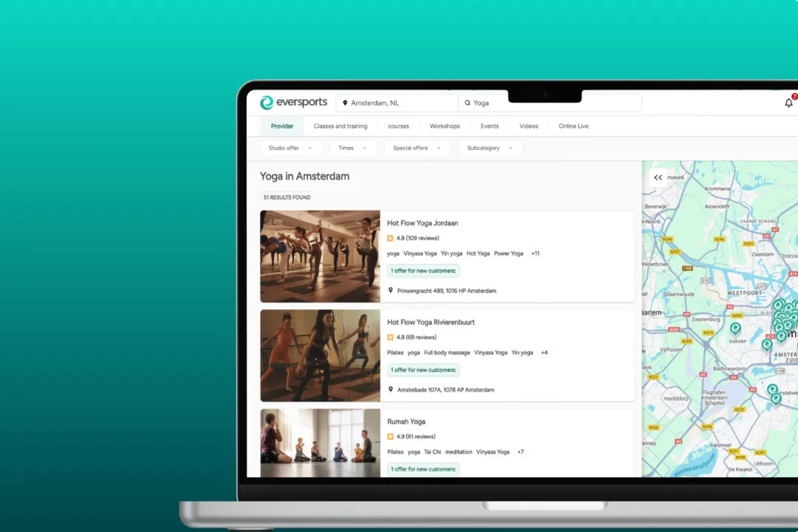This screenshot has height=532, width=798.
Task: Open the Rumah Yoga studio photo
Action: click(320, 443)
